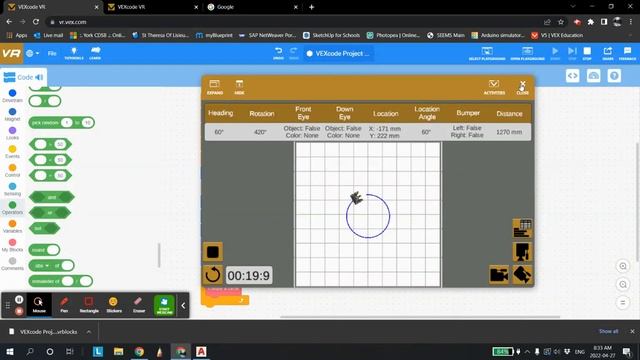Close the playground window
The height and width of the screenshot is (360, 640).
click(522, 87)
